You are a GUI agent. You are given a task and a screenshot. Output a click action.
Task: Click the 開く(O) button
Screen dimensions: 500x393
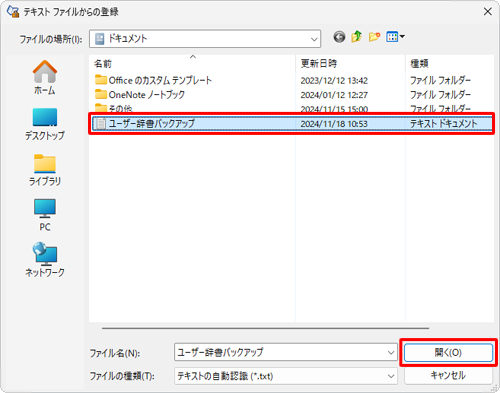tap(448, 352)
